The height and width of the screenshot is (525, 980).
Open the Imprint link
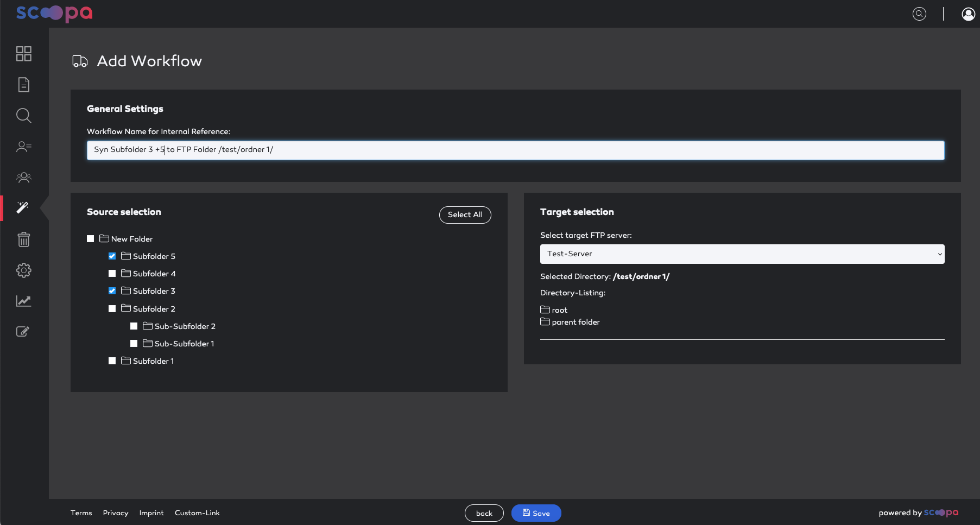(x=151, y=513)
